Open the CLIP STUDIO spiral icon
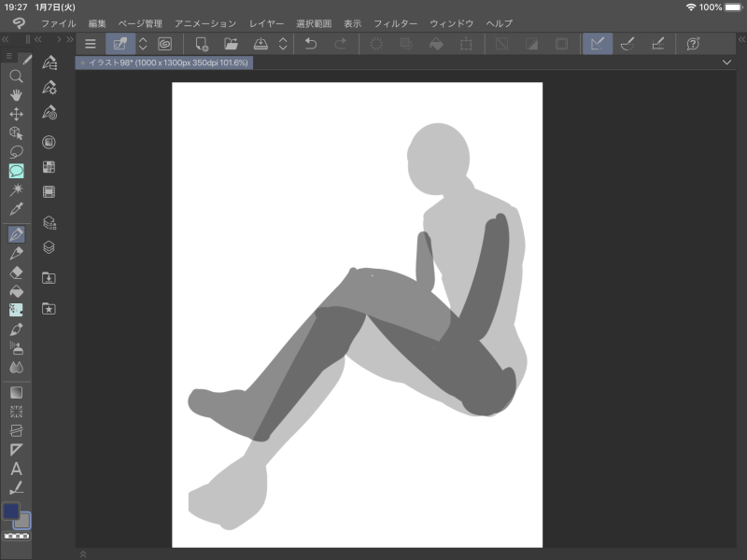Viewport: 747px width, 560px height. (164, 44)
